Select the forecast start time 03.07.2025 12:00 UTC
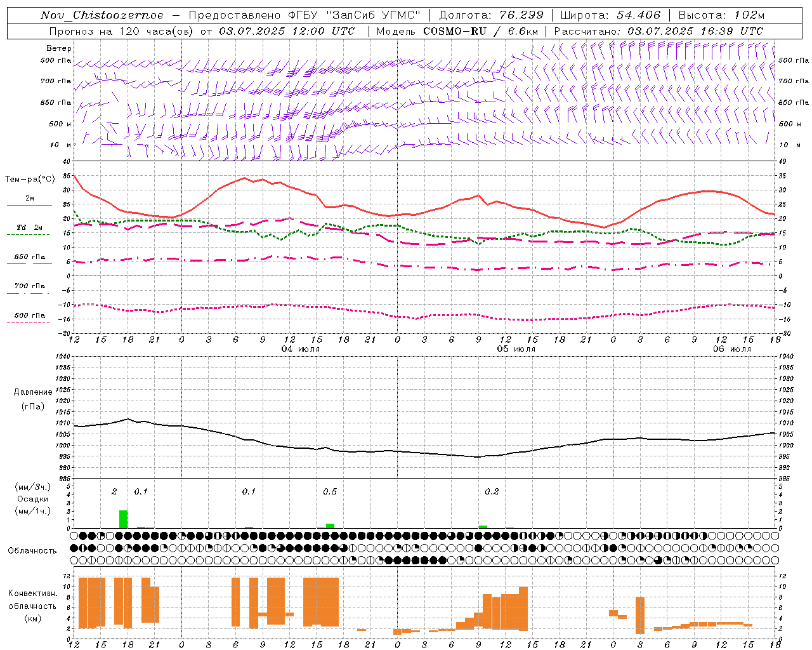The image size is (812, 650). coord(287,31)
